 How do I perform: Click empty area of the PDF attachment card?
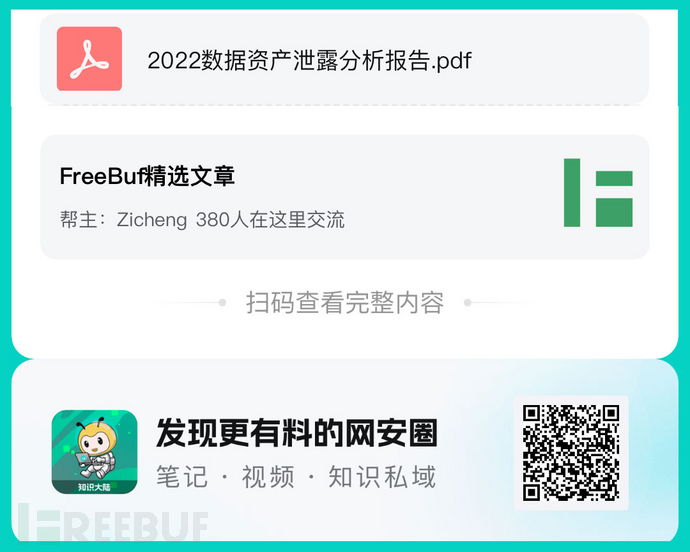pos(559,59)
